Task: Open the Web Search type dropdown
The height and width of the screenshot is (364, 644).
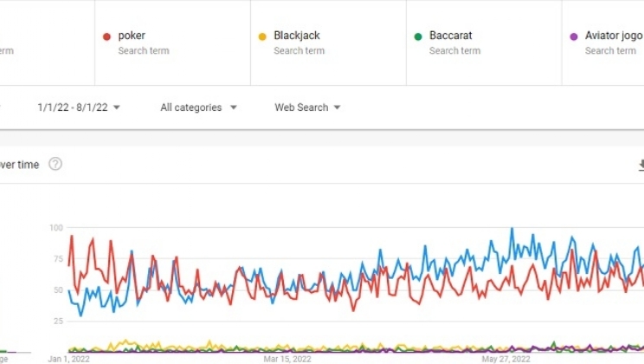Action: (307, 107)
